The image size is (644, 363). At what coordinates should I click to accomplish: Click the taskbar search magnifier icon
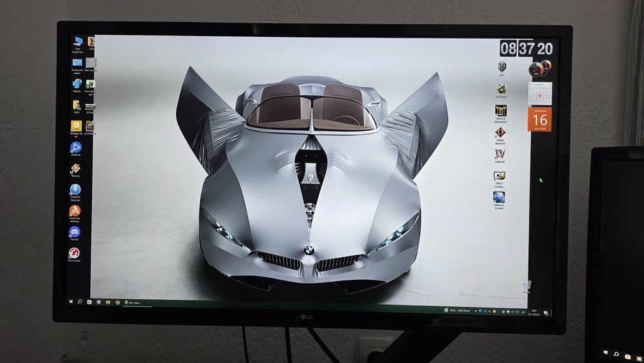(80, 302)
